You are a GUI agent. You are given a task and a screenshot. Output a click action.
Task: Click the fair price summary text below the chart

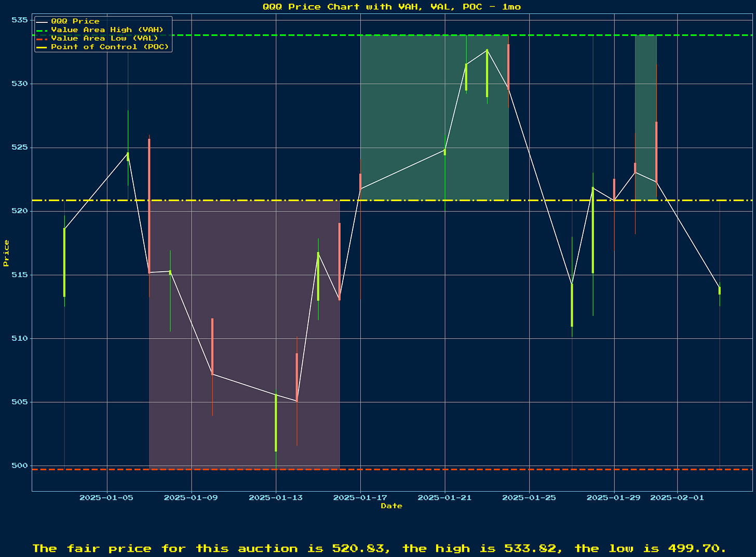point(379,549)
